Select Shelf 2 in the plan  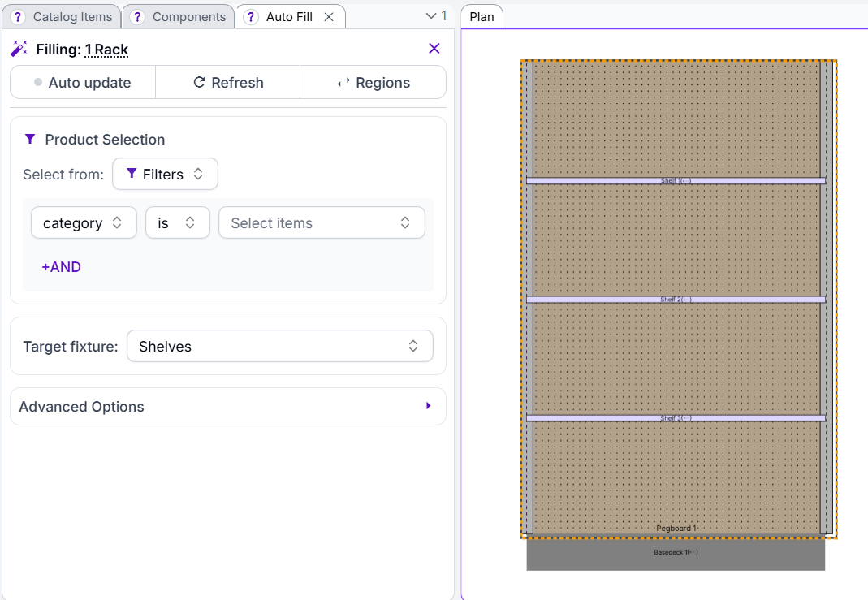[676, 300]
